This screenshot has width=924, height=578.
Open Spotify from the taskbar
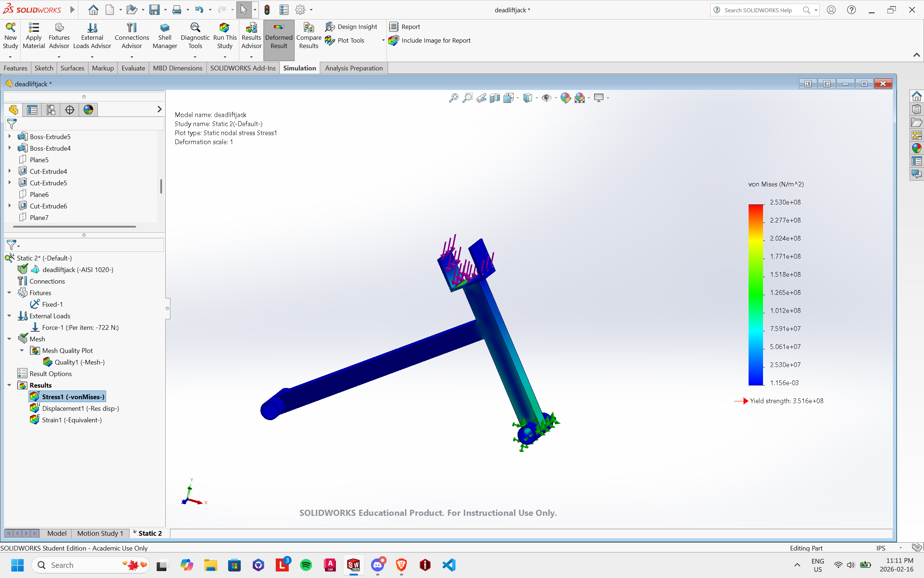point(306,565)
